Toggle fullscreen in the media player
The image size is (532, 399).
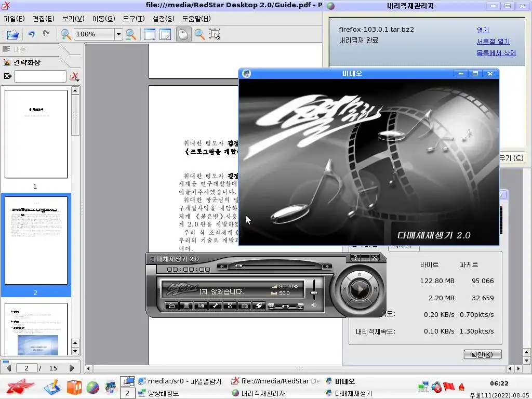click(x=230, y=305)
